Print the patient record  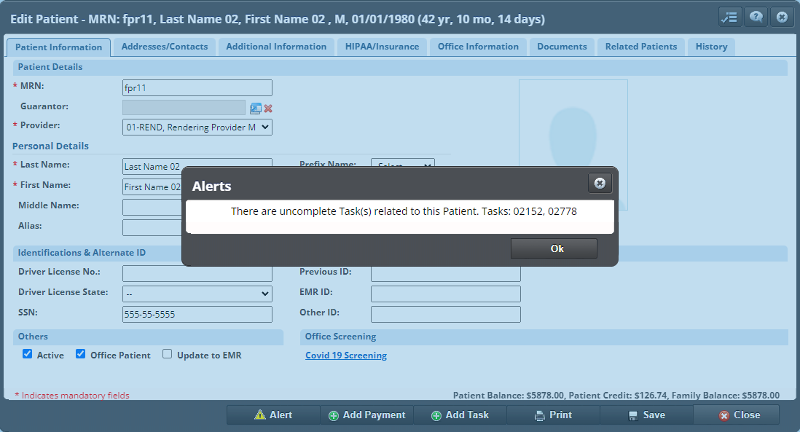553,415
